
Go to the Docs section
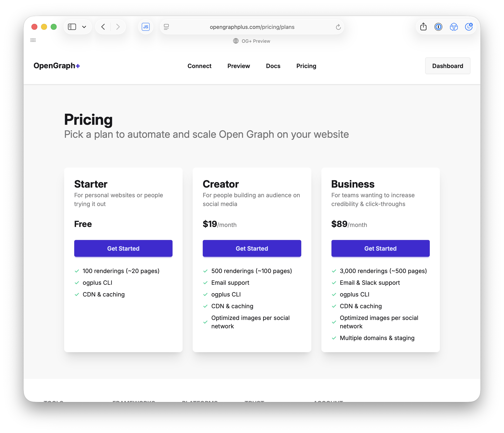pos(273,66)
